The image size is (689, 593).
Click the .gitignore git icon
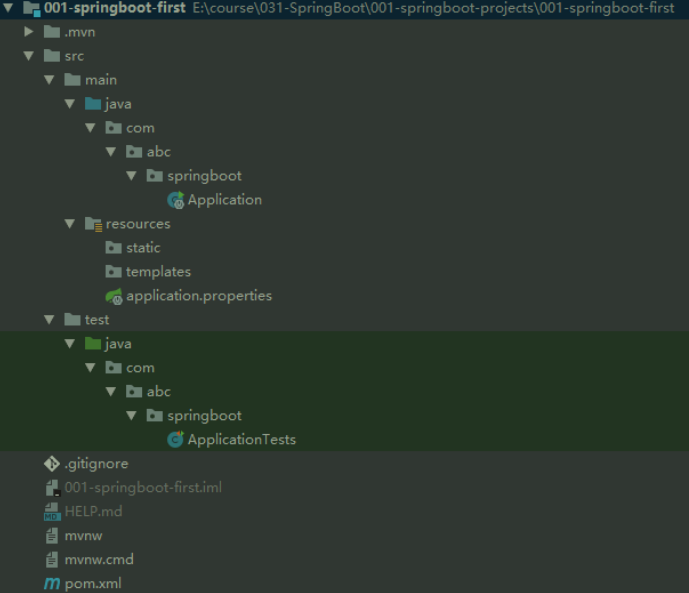(x=52, y=464)
